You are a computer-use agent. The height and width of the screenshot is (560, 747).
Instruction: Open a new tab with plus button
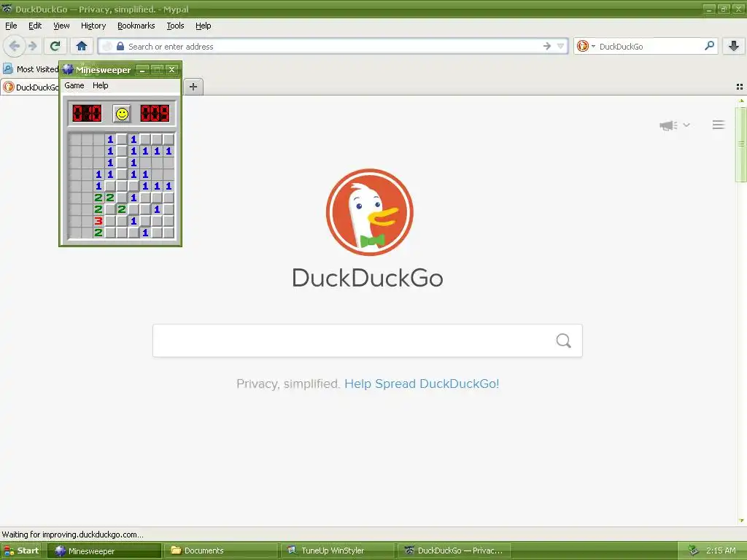[x=193, y=87]
